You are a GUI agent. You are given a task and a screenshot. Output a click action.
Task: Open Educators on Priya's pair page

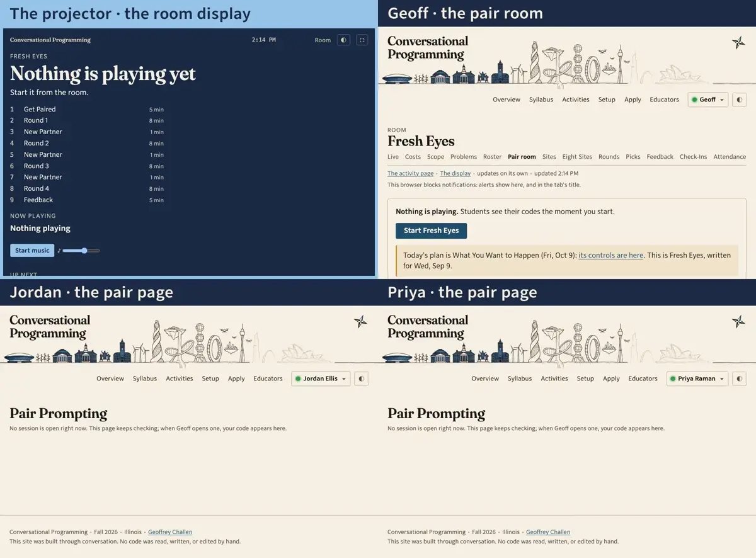[643, 379]
